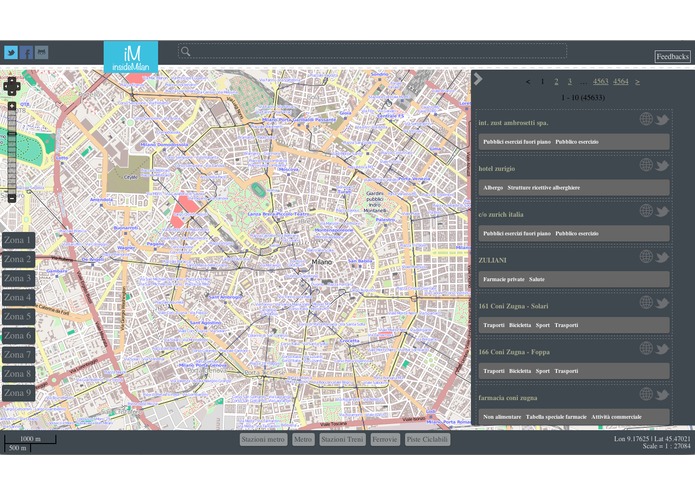The height and width of the screenshot is (494, 695).
Task: Open result c/o zurich italia
Action: click(501, 214)
